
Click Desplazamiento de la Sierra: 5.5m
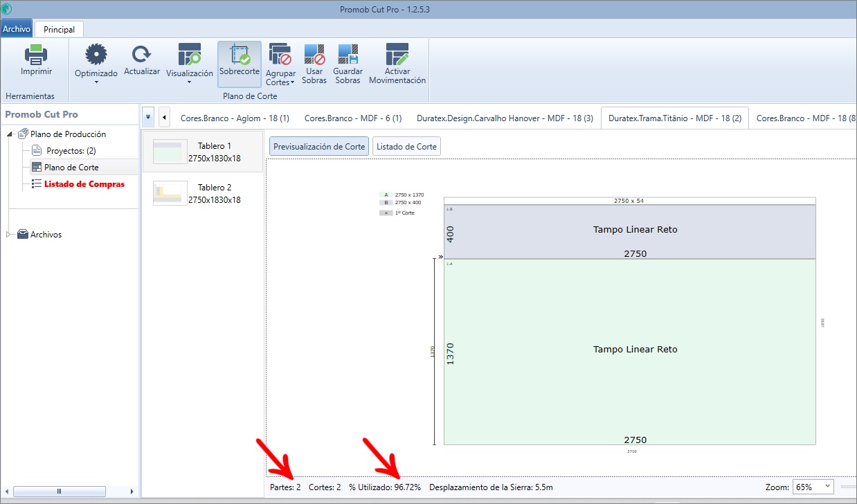[x=491, y=487]
